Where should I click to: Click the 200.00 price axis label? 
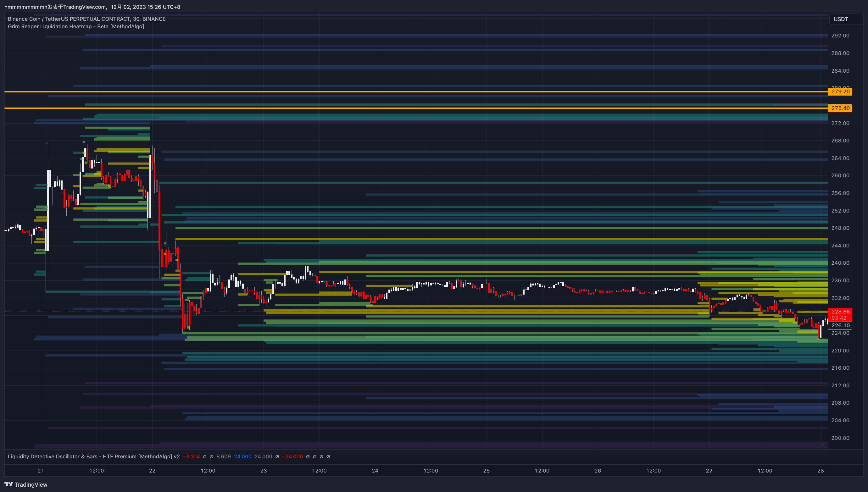(x=840, y=438)
